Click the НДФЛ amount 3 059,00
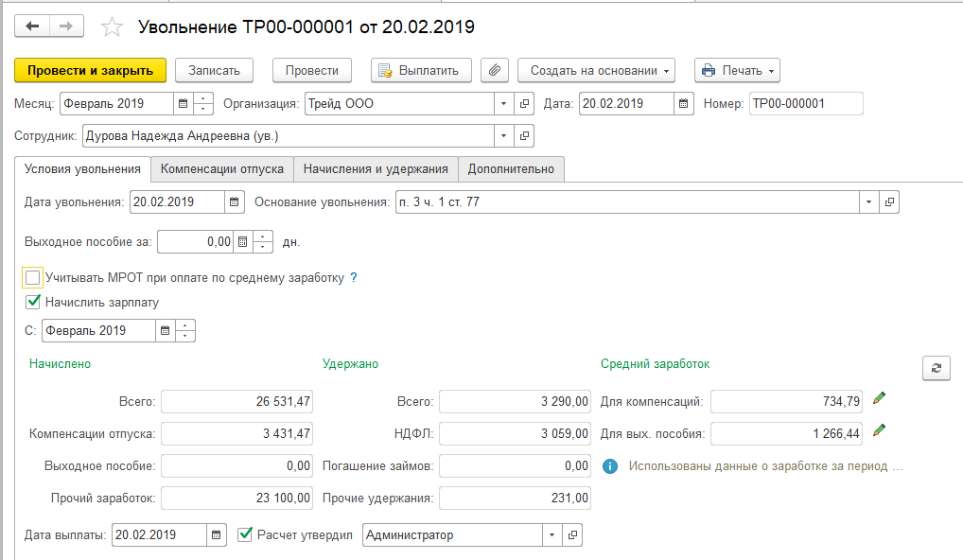Viewport: 963px width, 560px height. (515, 433)
